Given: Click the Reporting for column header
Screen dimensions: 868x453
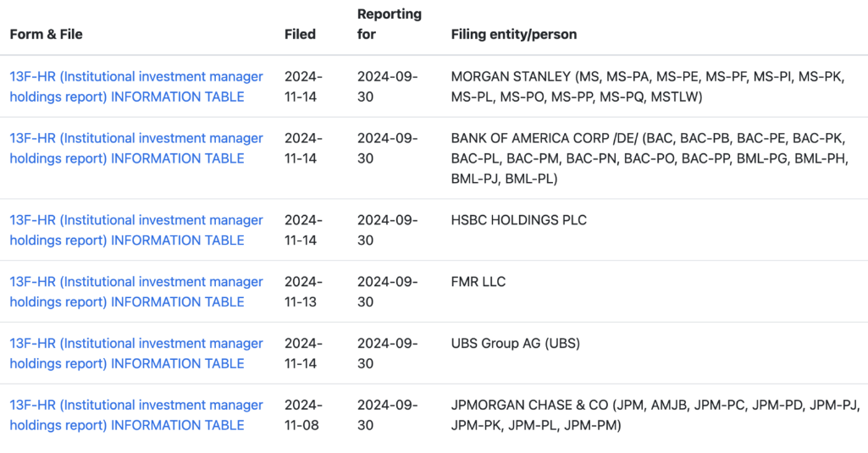Looking at the screenshot, I should (x=390, y=24).
